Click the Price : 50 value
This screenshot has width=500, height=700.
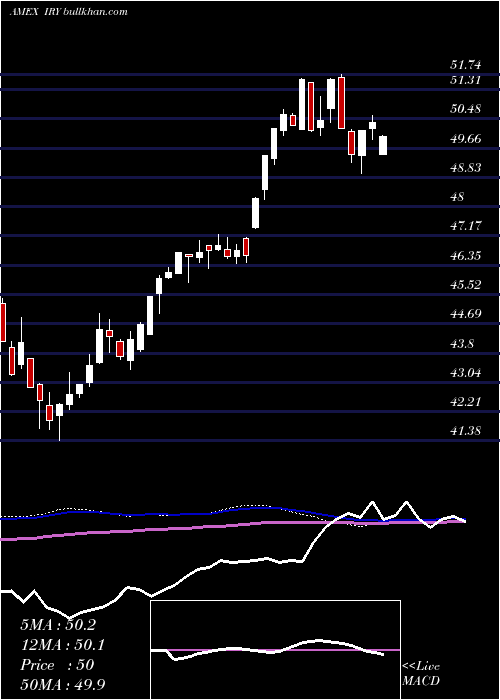click(x=57, y=665)
